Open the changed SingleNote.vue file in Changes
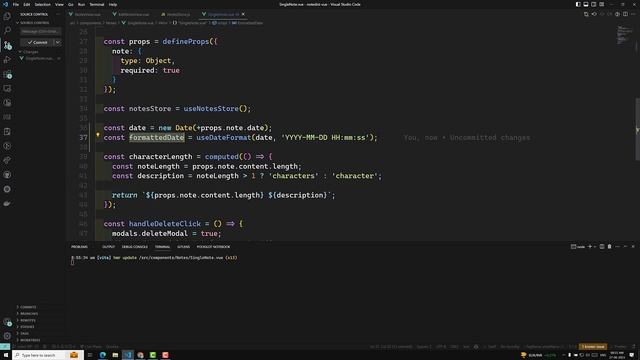Viewport: 640px width, 360px height. (x=39, y=58)
